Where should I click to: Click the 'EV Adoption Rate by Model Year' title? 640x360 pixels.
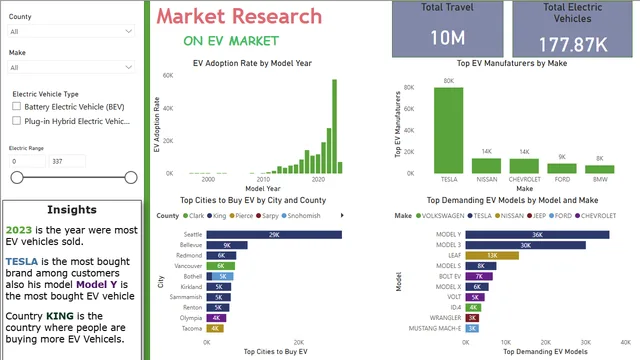pyautogui.click(x=252, y=63)
